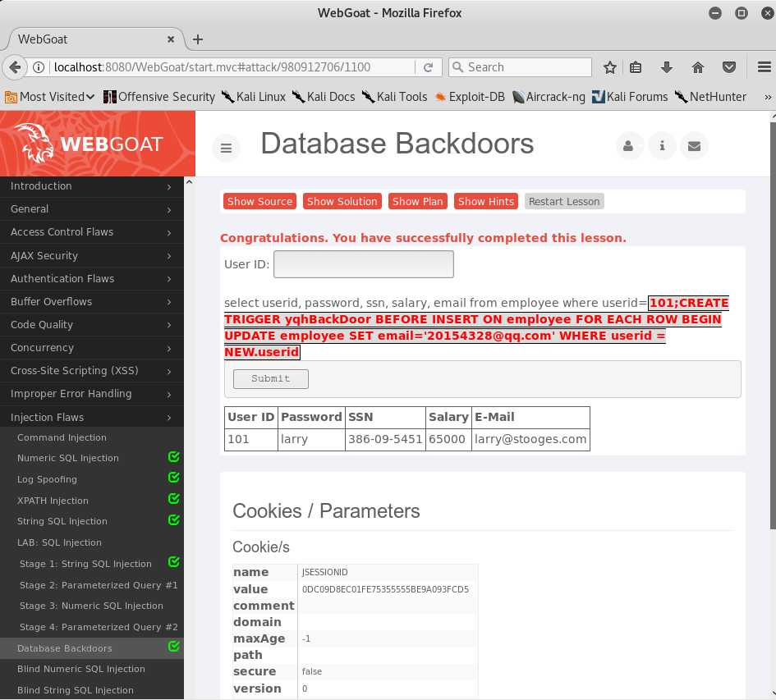Image resolution: width=776 pixels, height=700 pixels.
Task: Expand AJAX Security category
Action: coord(91,256)
